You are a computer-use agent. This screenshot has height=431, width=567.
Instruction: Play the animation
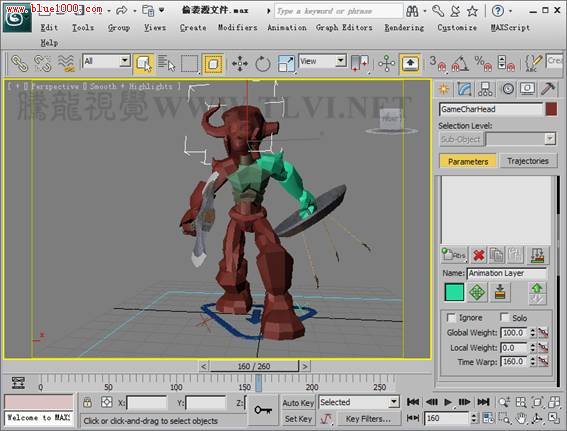click(x=448, y=402)
